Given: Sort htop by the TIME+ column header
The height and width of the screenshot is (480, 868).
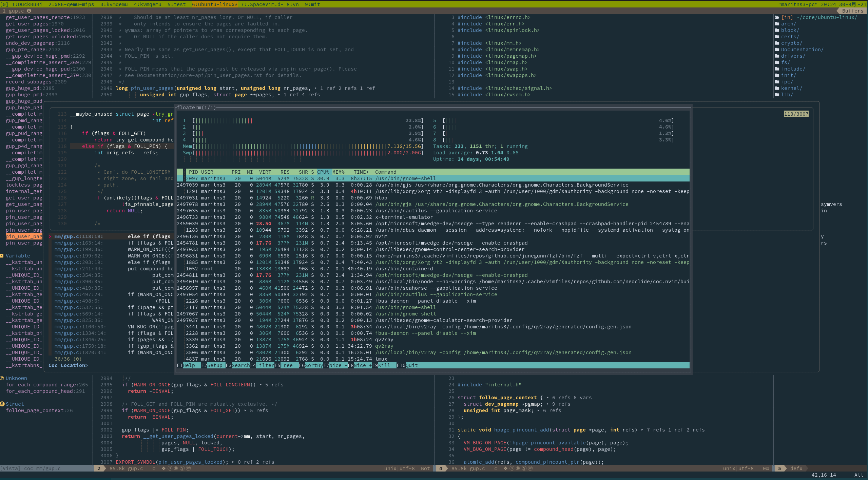Looking at the screenshot, I should point(361,172).
